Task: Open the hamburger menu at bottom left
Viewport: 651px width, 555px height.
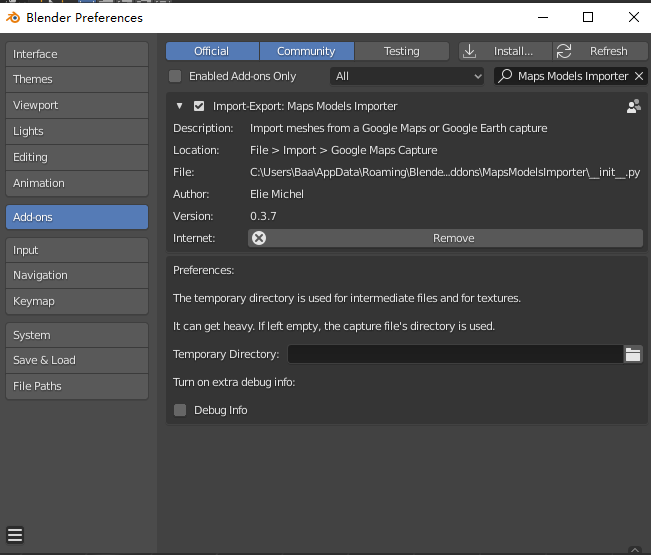Action: pos(15,534)
